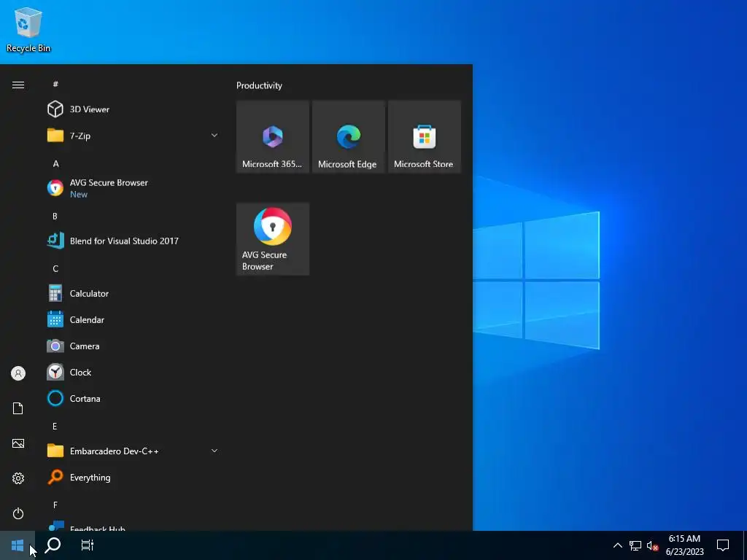Open the Clock app
Image resolution: width=747 pixels, height=560 pixels.
(133, 373)
